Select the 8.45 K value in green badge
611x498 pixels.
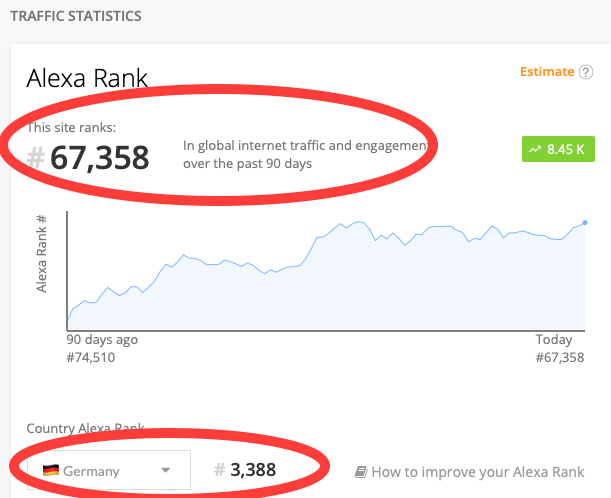tap(566, 149)
